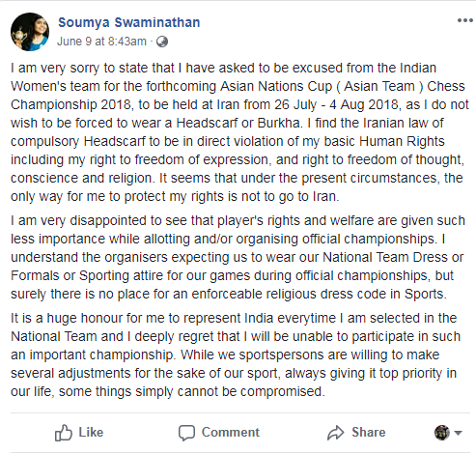This screenshot has height=454, width=476.
Task: Click the globe public audience icon
Action: (x=162, y=42)
